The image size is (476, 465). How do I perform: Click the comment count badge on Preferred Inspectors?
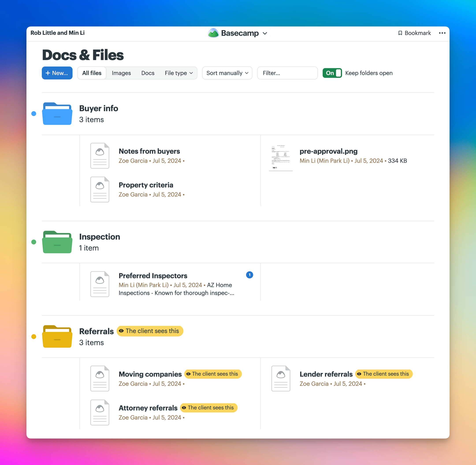tap(250, 275)
